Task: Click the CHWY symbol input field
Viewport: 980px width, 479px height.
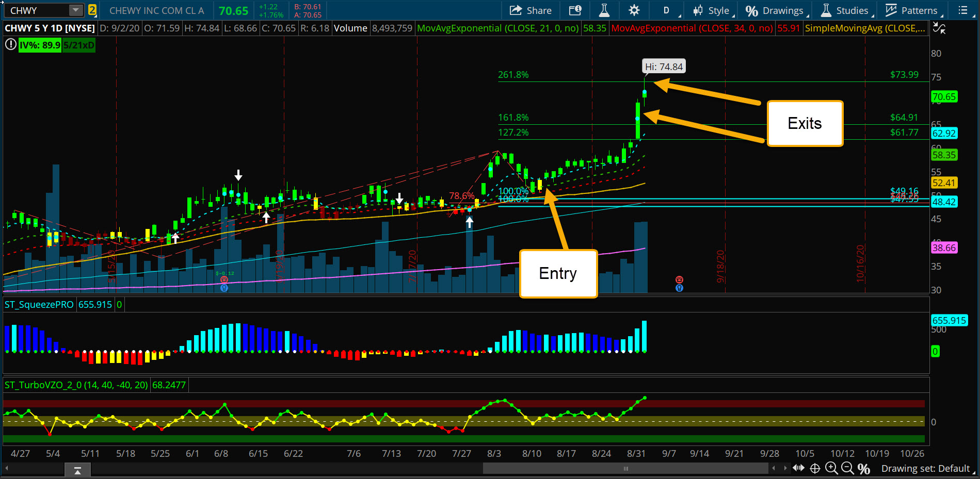Action: click(x=37, y=10)
